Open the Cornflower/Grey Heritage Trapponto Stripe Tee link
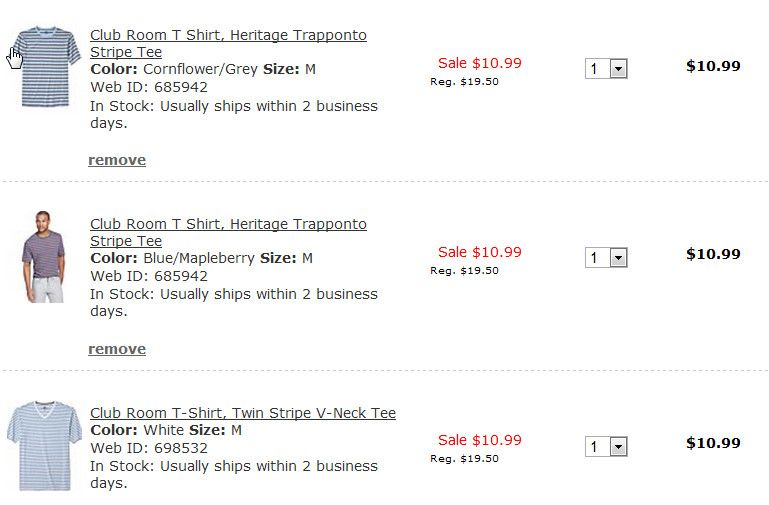The image size is (769, 505). (228, 36)
